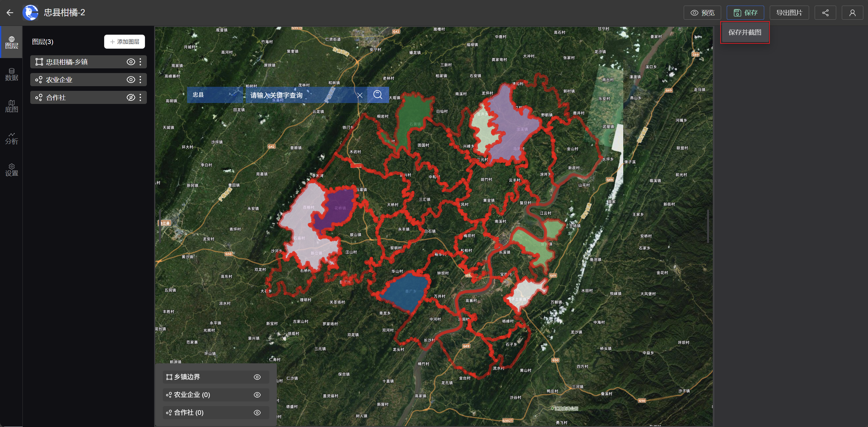
Task: Show the hidden 合作社 layer
Action: pyautogui.click(x=131, y=97)
